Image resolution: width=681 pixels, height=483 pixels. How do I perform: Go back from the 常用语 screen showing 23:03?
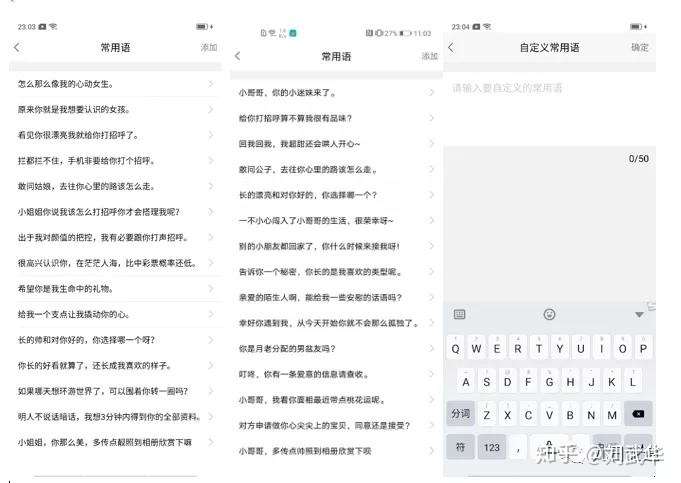(17, 47)
